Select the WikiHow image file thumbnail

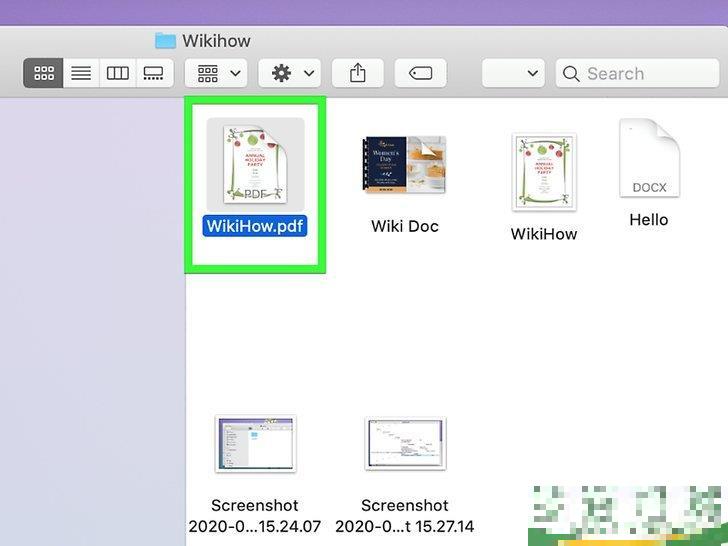[x=544, y=171]
